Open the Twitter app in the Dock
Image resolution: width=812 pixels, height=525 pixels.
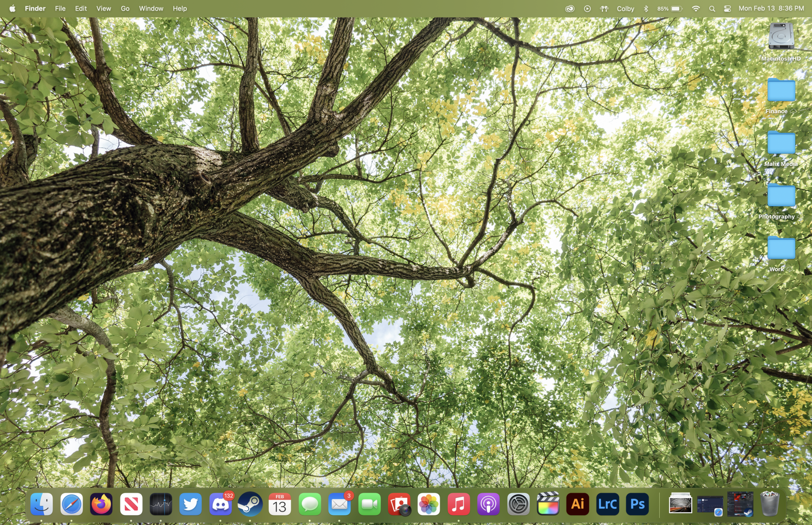coord(190,505)
